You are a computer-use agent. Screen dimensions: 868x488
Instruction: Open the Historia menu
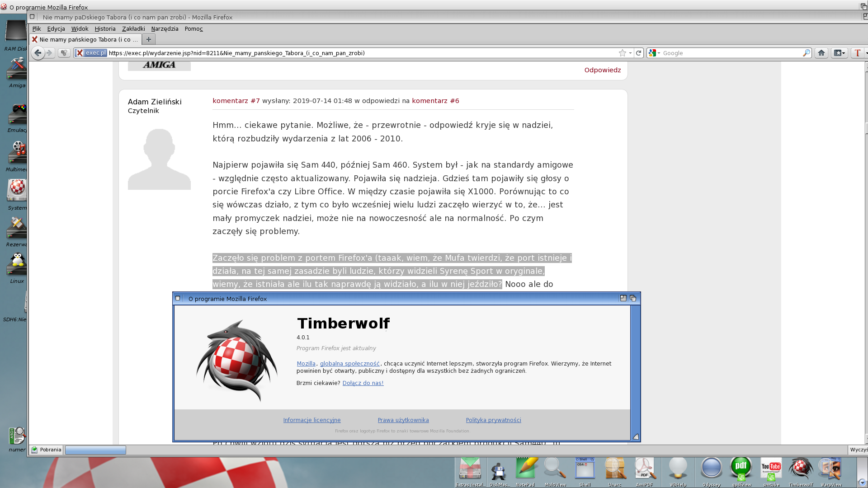click(x=105, y=28)
